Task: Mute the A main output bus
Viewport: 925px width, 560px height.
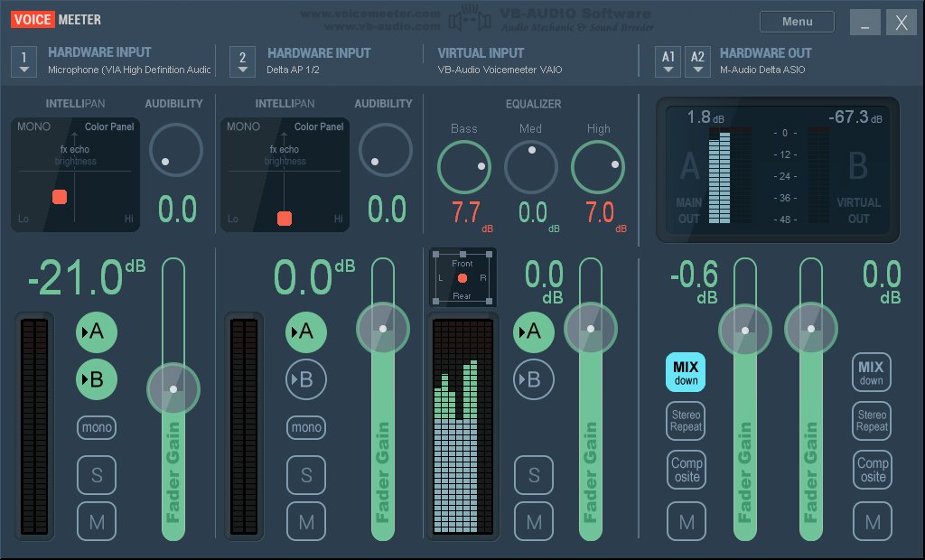Action: 687,521
